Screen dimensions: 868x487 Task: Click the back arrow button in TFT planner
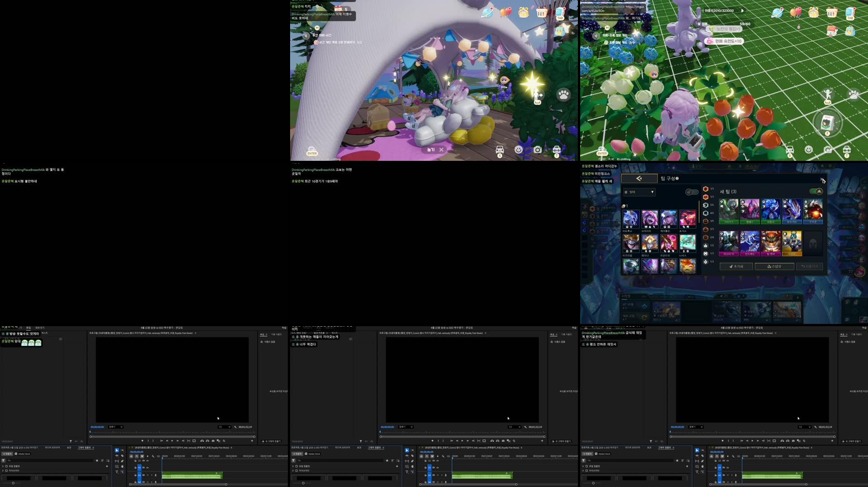pyautogui.click(x=639, y=178)
